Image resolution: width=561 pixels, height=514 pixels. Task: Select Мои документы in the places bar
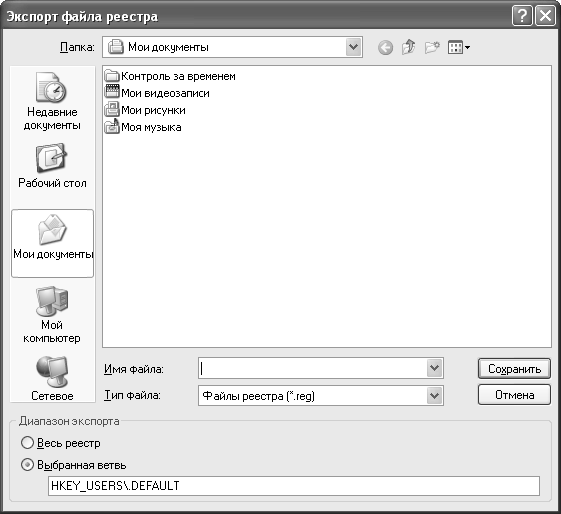click(53, 243)
